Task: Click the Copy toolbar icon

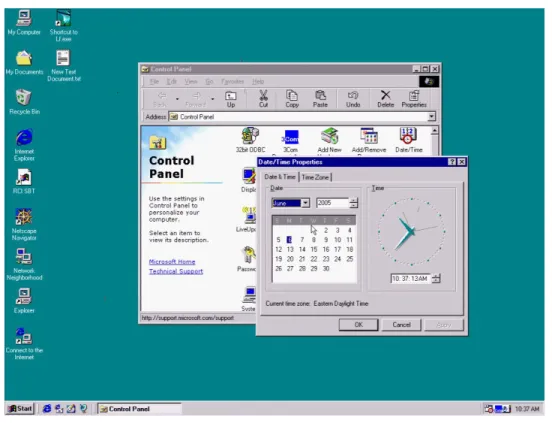Action: [292, 99]
